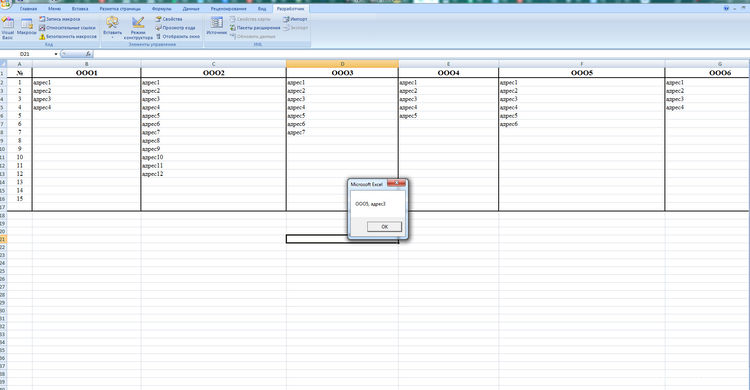750x390 pixels.
Task: Click the Office button
Action: 5,5
